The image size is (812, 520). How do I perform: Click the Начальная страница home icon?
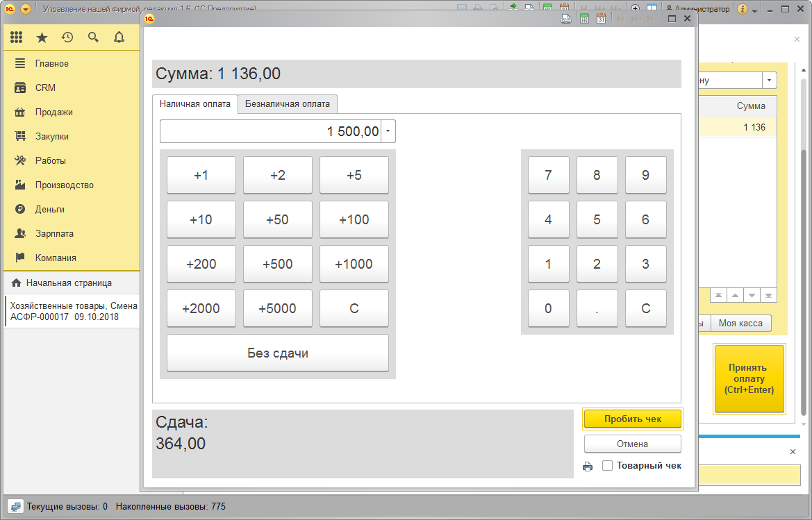point(17,283)
